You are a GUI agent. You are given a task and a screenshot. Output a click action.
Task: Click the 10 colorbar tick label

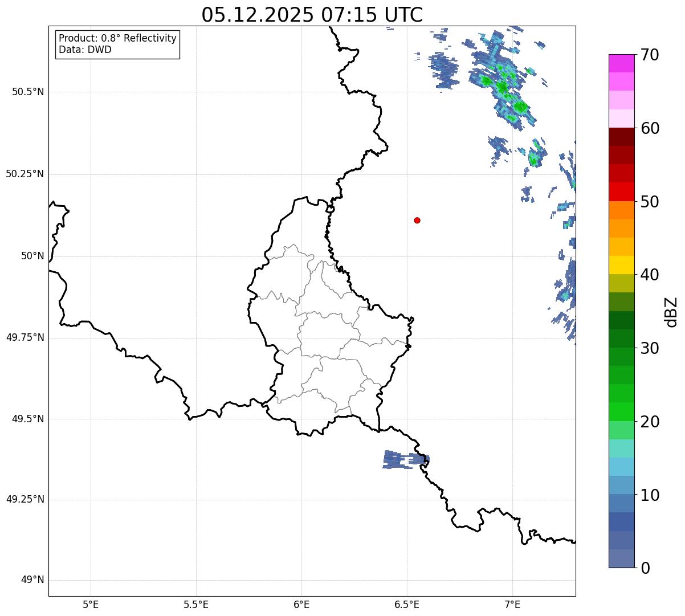point(650,495)
